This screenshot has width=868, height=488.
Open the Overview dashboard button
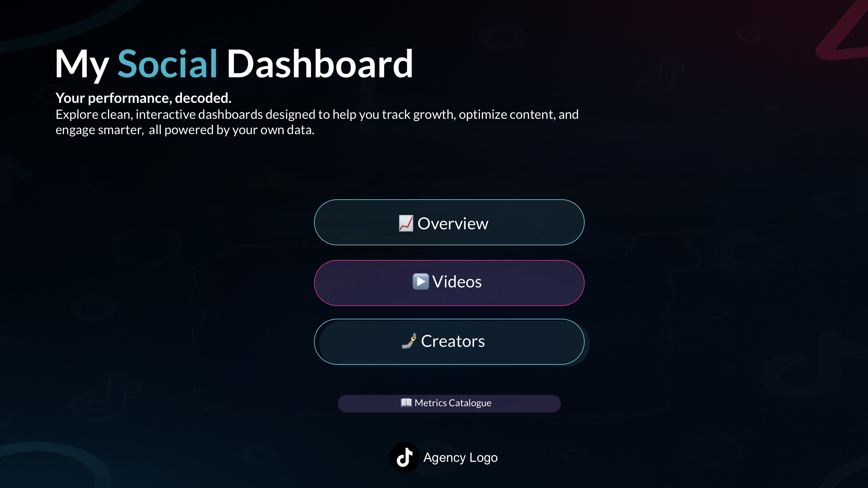pyautogui.click(x=449, y=223)
